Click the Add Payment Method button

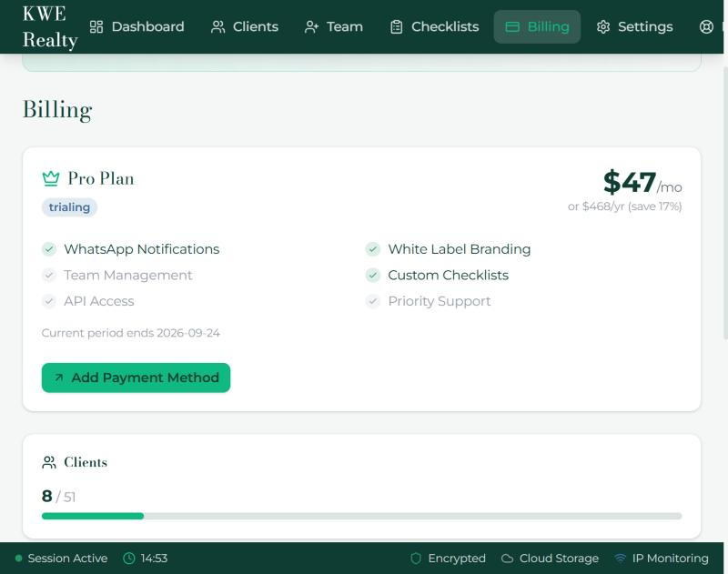(136, 378)
